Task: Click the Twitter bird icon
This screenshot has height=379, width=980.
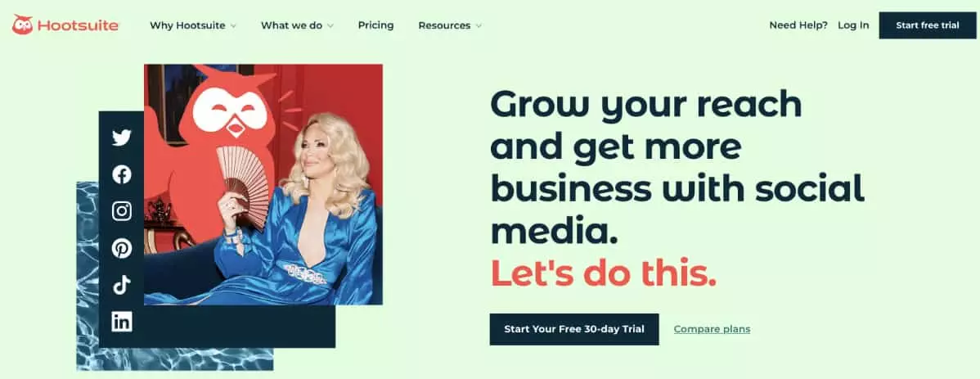Action: tap(122, 138)
